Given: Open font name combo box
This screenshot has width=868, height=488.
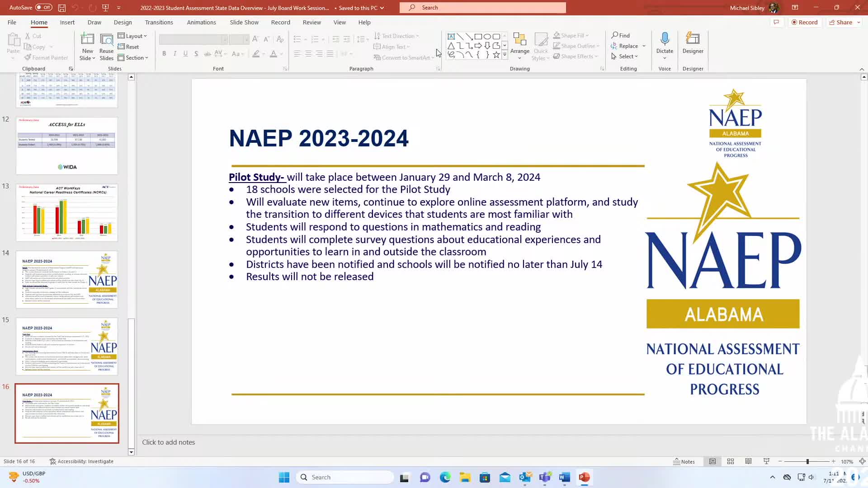Looking at the screenshot, I should tap(193, 39).
